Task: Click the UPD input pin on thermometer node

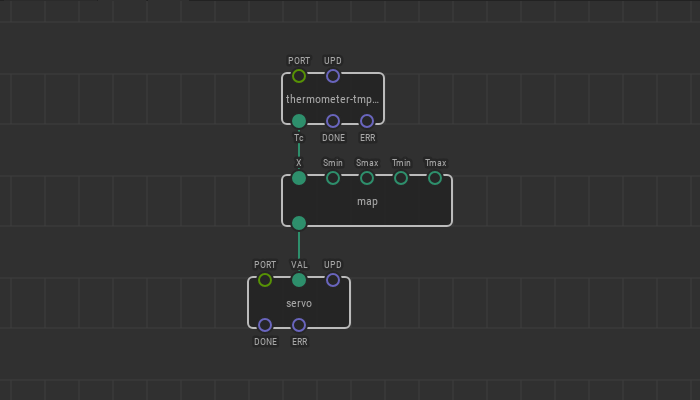Action: [x=333, y=76]
